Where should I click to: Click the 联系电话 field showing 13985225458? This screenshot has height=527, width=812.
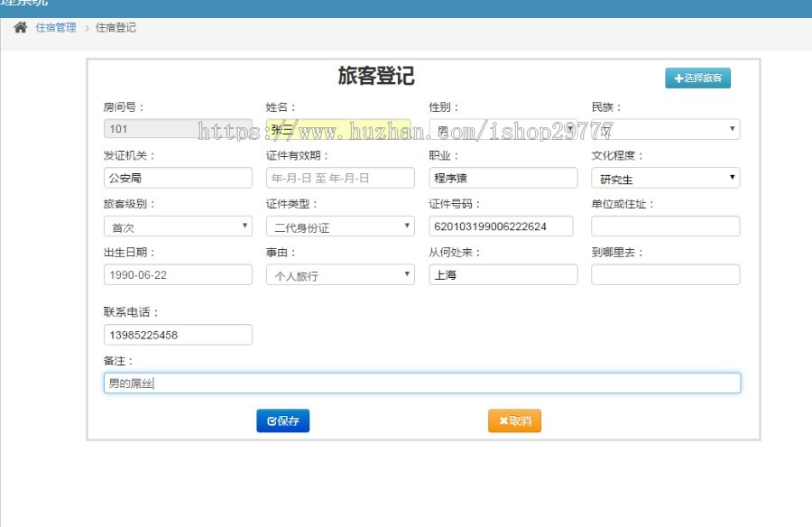click(x=178, y=334)
